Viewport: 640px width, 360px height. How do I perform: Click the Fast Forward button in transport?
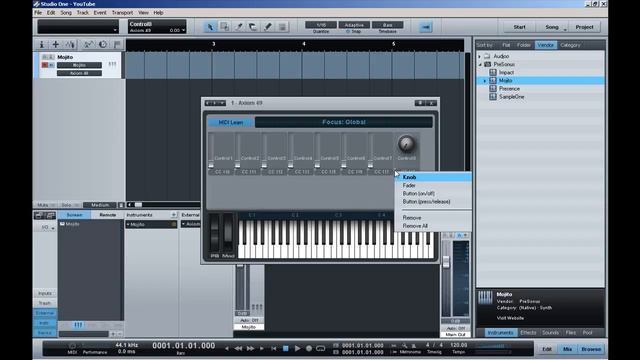[x=250, y=348]
